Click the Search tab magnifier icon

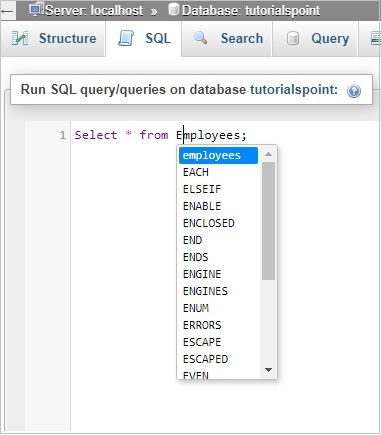[200, 38]
